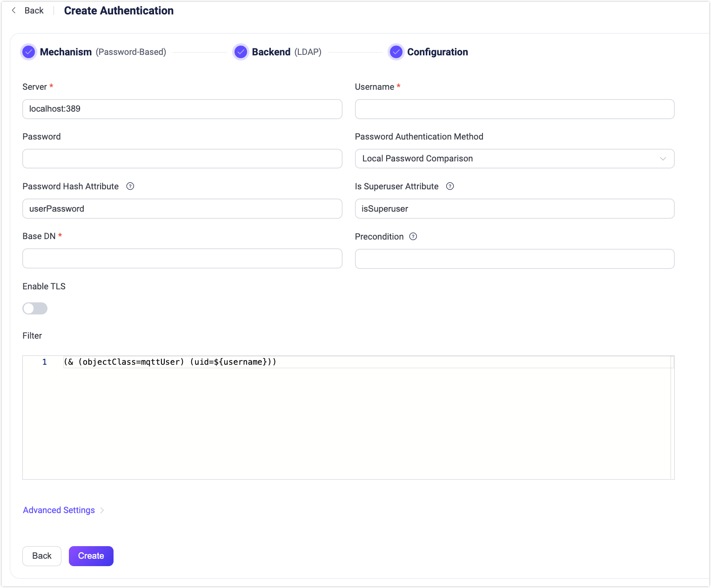Click the help icon beside Is Superuser Attribute
The height and width of the screenshot is (588, 711).
[449, 186]
